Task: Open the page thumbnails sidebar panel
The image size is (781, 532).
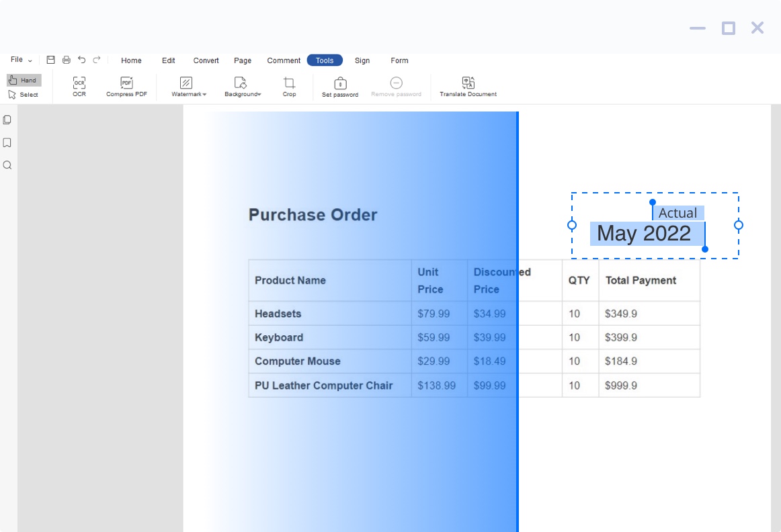Action: tap(7, 120)
